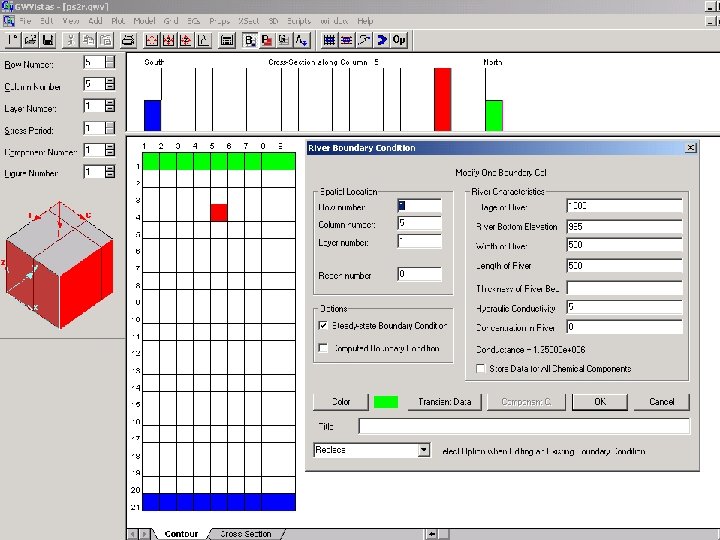Click the calculator toolbar icon
Viewport: 720px width, 540px height.
click(x=227, y=40)
